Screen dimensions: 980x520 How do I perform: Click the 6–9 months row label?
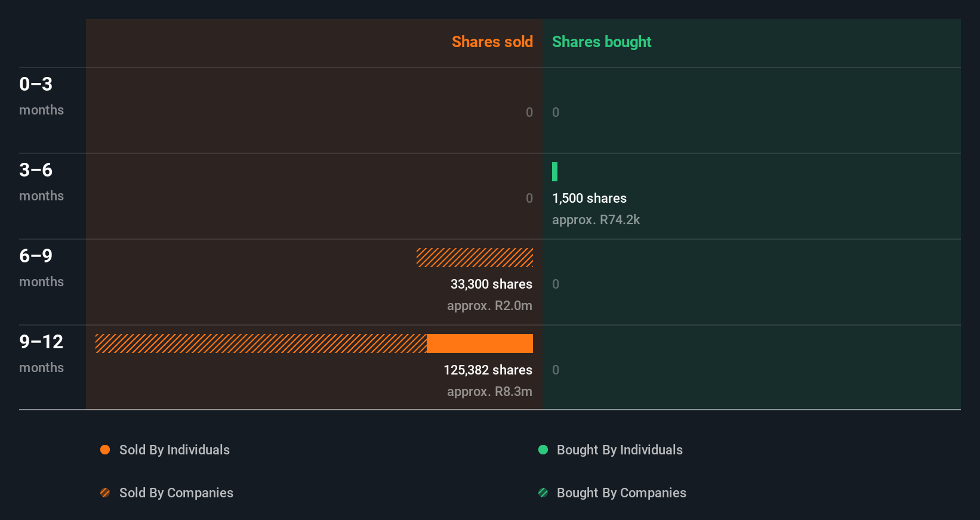tap(41, 268)
